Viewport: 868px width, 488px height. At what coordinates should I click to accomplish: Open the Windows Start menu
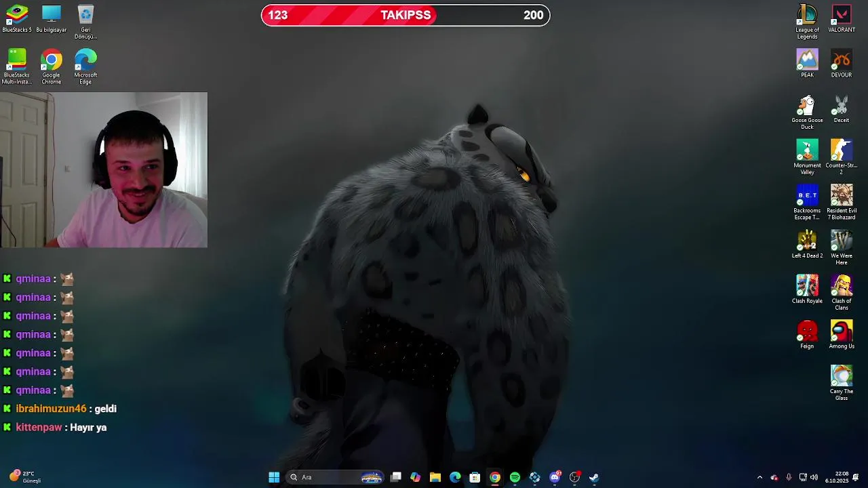(x=274, y=477)
